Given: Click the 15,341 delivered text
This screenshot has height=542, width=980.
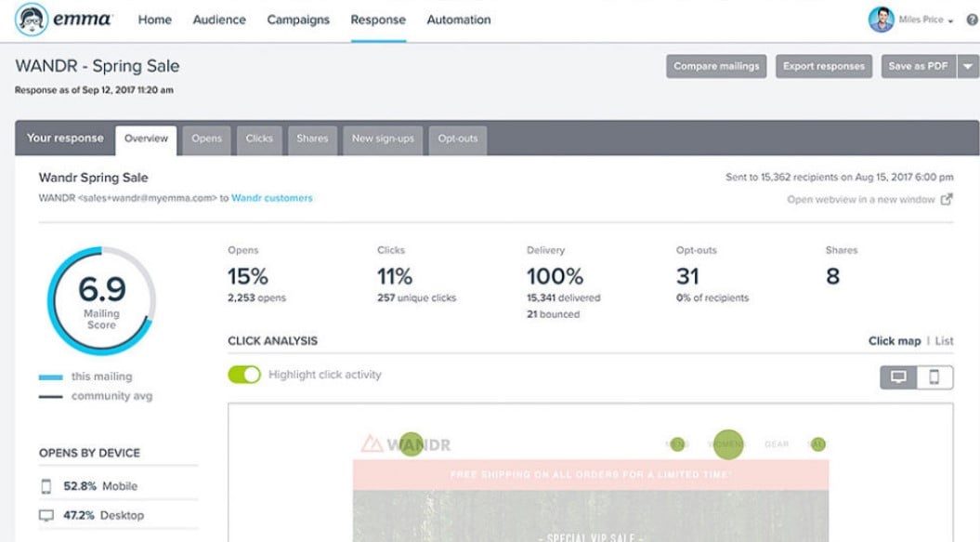Looking at the screenshot, I should pos(563,297).
